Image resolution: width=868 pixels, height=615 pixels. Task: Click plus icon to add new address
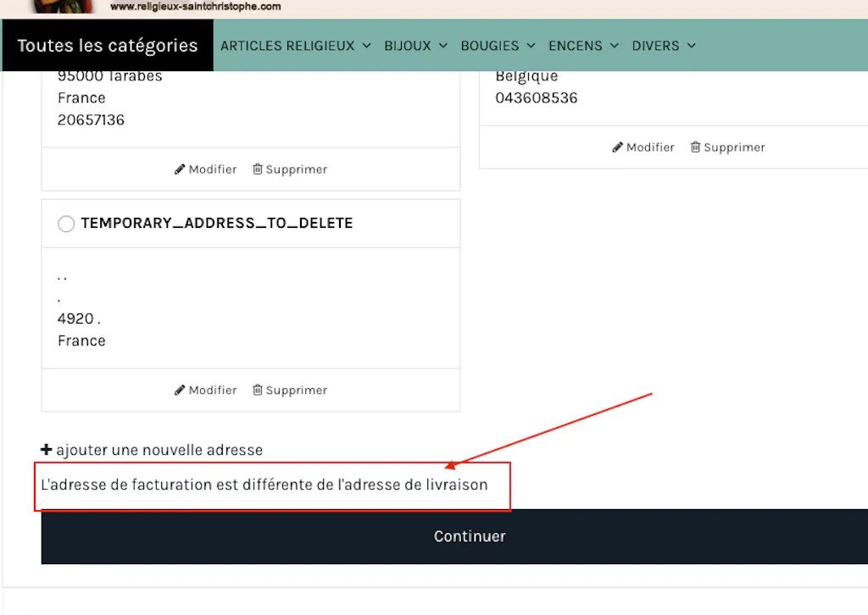[47, 450]
